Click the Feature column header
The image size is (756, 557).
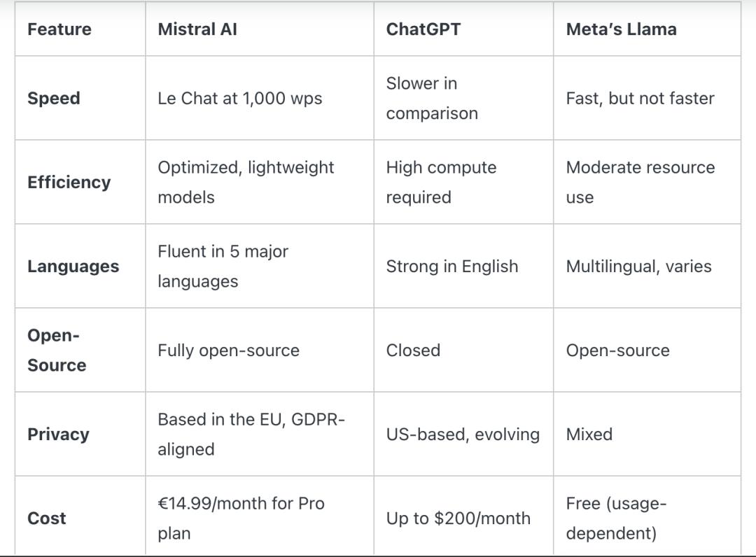59,29
